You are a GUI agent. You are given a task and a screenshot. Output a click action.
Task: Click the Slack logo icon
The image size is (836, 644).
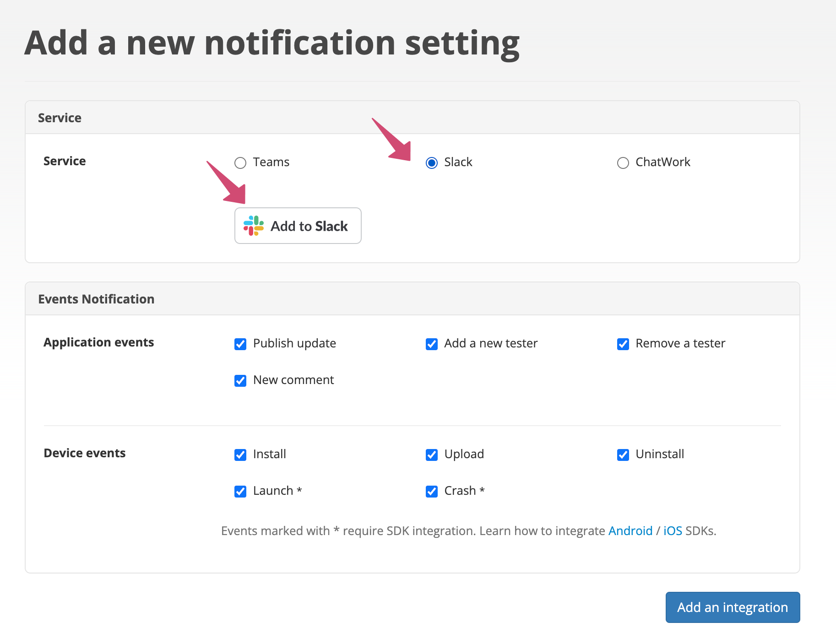[254, 225]
